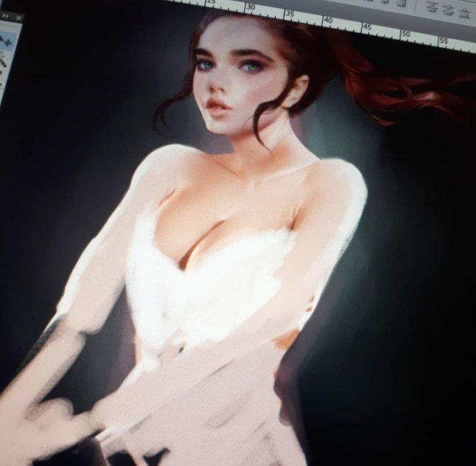Select the Move tool in the toolbox

coord(6,41)
